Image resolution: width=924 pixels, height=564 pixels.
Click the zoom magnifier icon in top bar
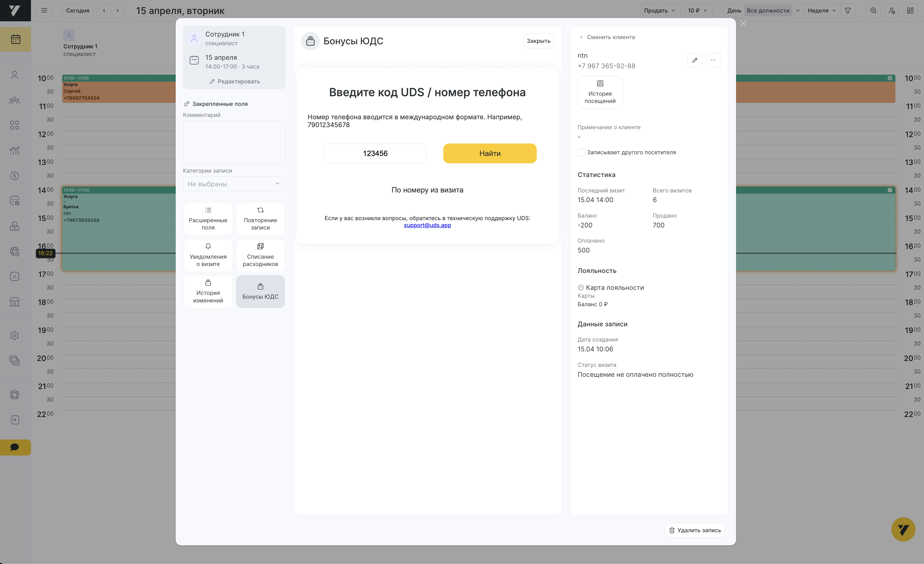click(x=874, y=10)
